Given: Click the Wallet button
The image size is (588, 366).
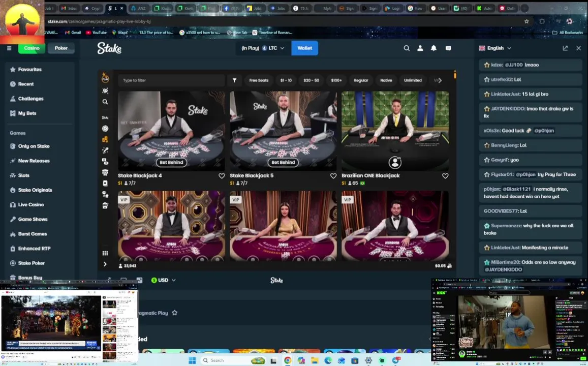Looking at the screenshot, I should click(304, 48).
